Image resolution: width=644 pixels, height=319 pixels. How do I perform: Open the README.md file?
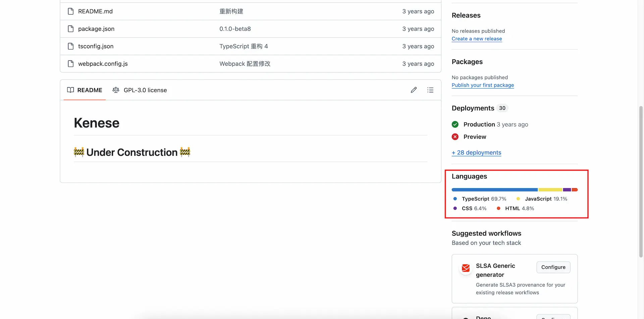coord(95,11)
